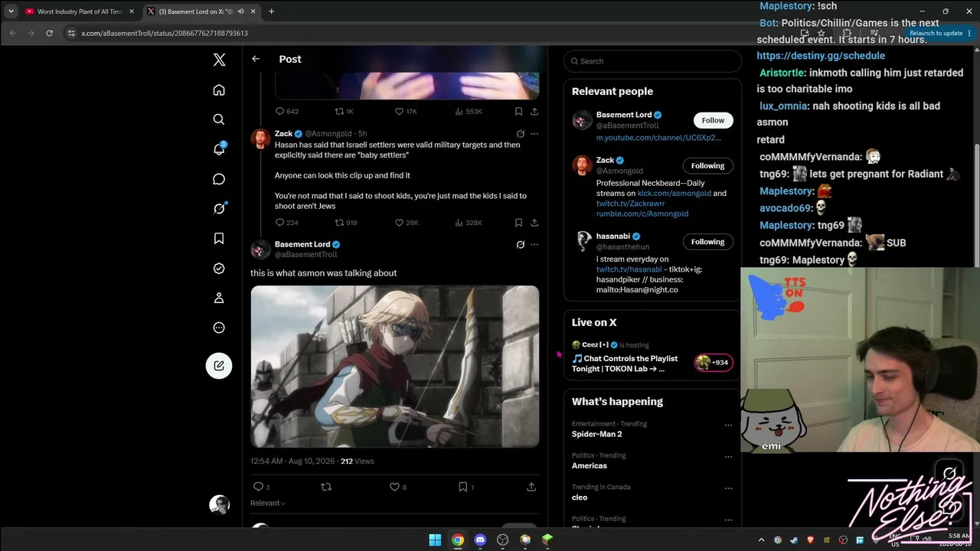The image size is (980, 551).
Task: Unfollow hasanabi via the Following button
Action: [707, 242]
